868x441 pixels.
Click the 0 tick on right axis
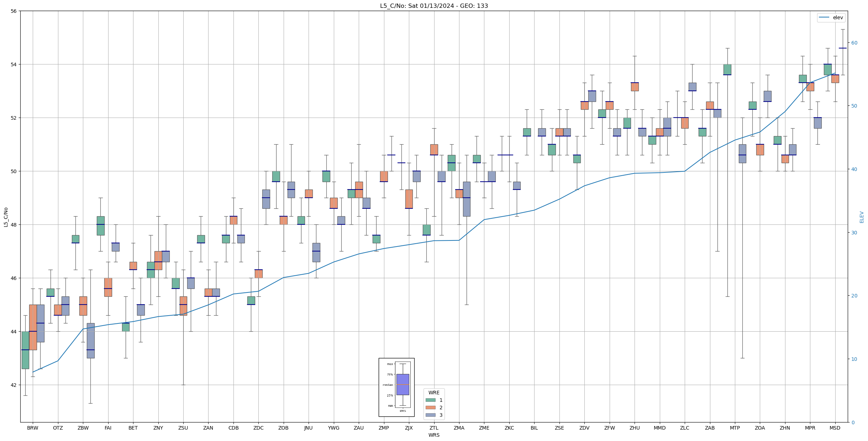coord(853,422)
